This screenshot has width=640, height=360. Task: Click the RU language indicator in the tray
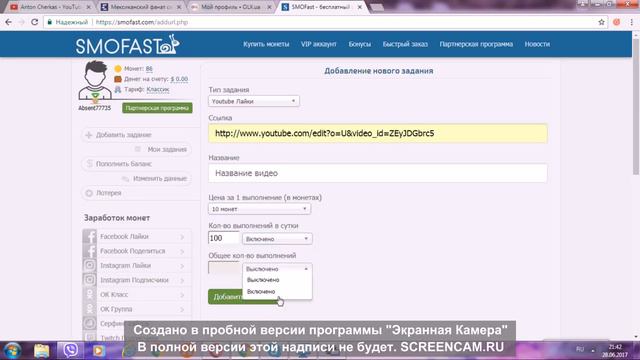click(x=580, y=349)
